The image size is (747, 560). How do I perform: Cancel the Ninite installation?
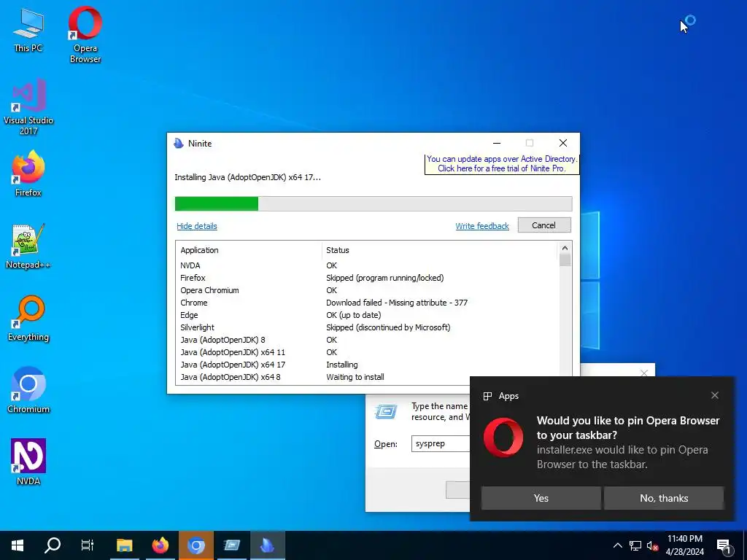(544, 225)
